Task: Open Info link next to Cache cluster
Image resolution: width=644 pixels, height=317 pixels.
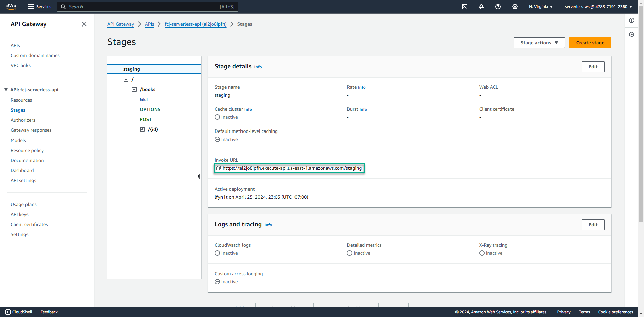Action: [x=248, y=109]
